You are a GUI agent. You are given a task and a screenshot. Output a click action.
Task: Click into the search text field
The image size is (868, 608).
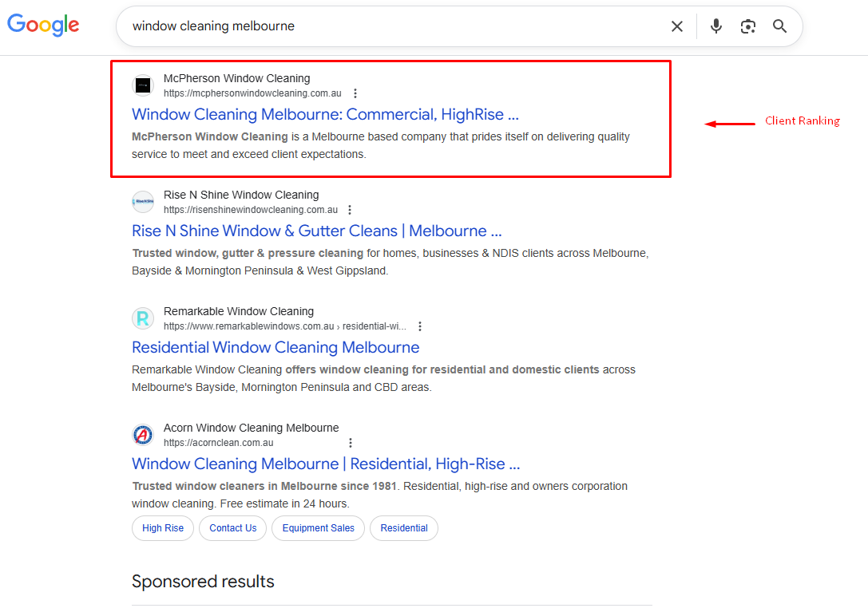[x=391, y=26]
